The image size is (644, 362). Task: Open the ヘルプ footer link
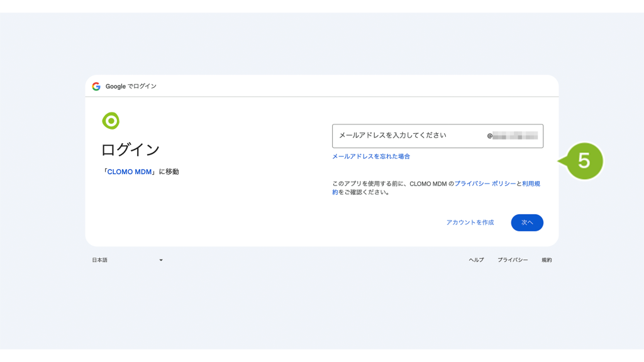tap(476, 260)
